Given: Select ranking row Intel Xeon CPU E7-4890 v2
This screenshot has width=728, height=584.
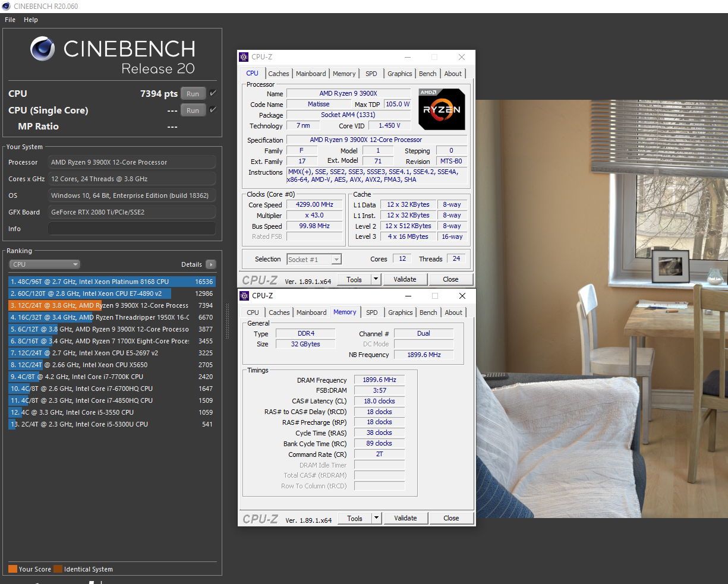Looking at the screenshot, I should pos(112,293).
